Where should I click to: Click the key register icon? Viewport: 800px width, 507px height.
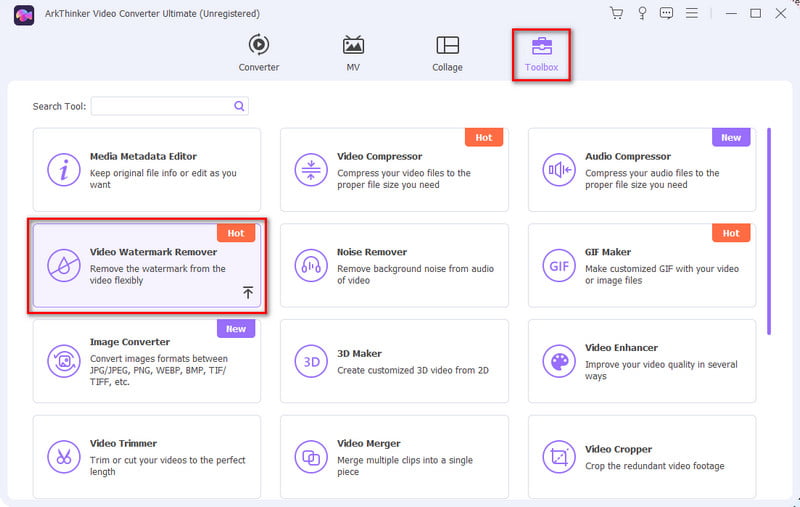(642, 13)
